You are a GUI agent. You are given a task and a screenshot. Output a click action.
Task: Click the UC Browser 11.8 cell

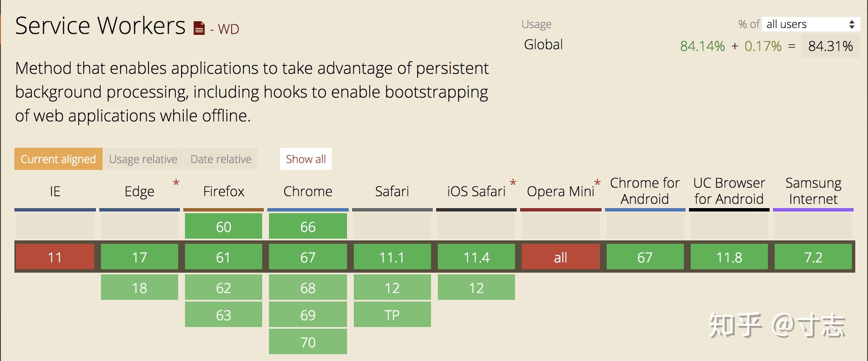tap(729, 257)
